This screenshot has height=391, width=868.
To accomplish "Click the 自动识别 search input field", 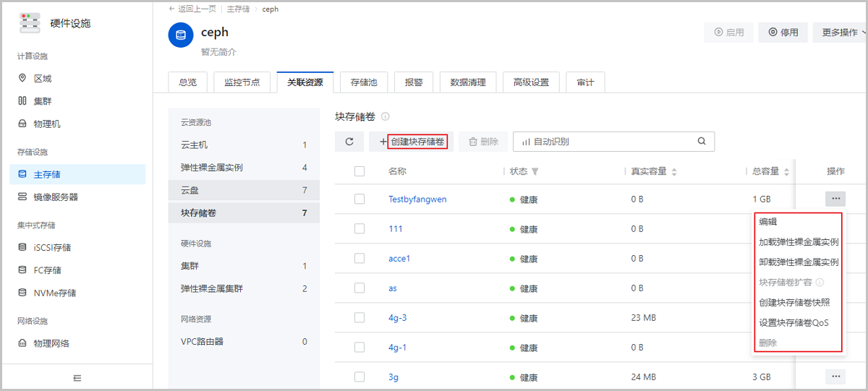I will [x=608, y=142].
